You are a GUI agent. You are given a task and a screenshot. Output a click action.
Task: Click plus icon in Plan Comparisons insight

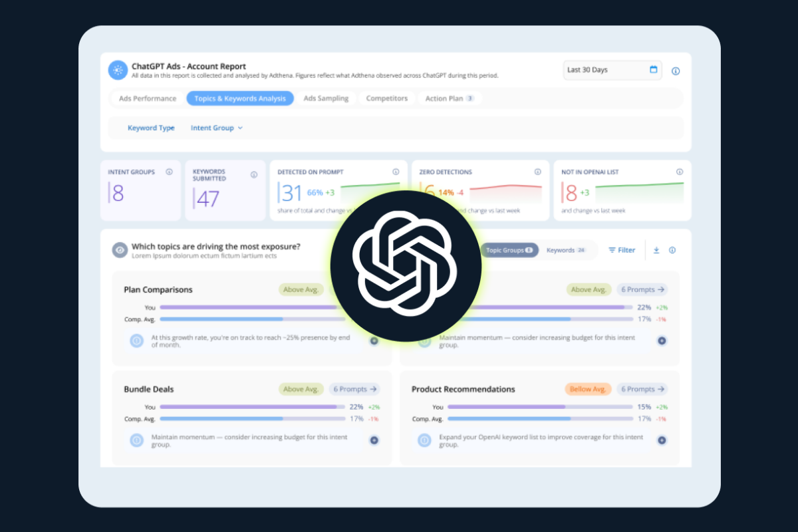(x=374, y=340)
